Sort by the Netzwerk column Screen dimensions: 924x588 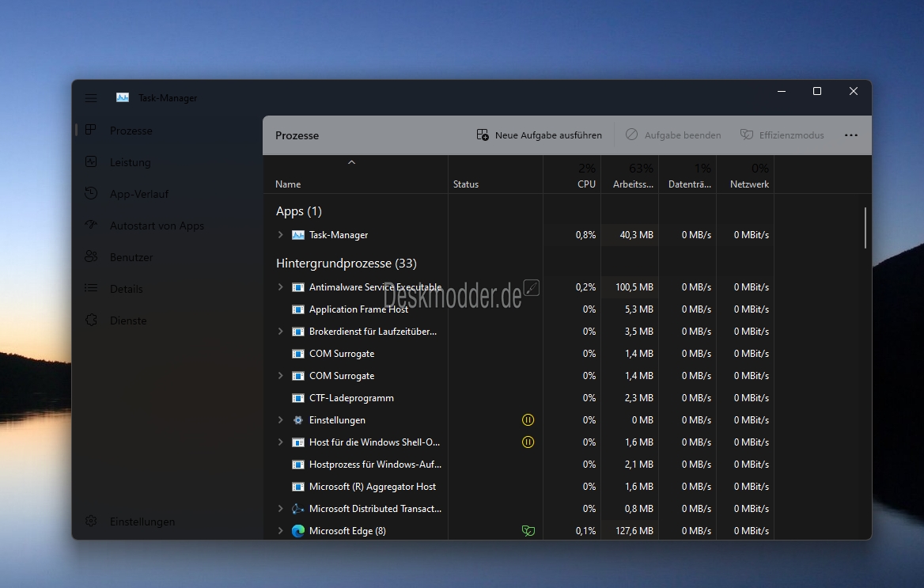(745, 175)
